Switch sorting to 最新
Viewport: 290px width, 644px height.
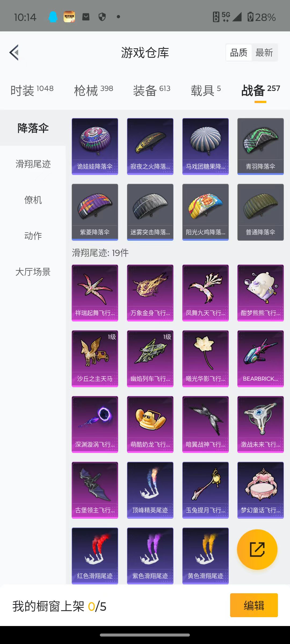point(264,53)
